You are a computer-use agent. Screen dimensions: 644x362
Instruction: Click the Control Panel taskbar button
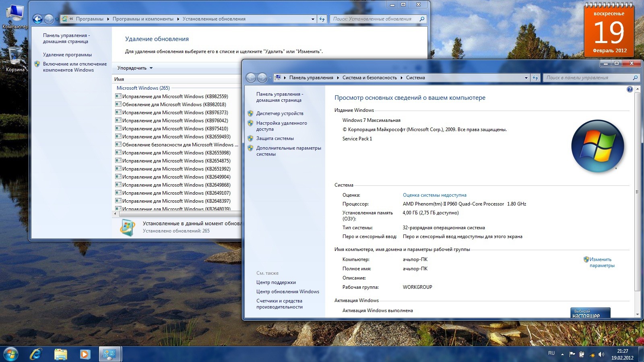[109, 354]
